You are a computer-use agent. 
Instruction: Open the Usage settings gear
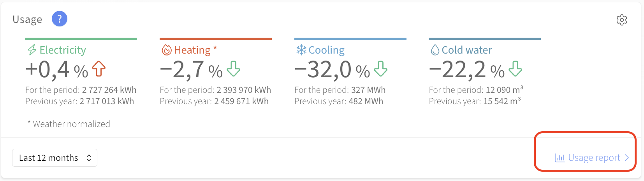pyautogui.click(x=622, y=20)
